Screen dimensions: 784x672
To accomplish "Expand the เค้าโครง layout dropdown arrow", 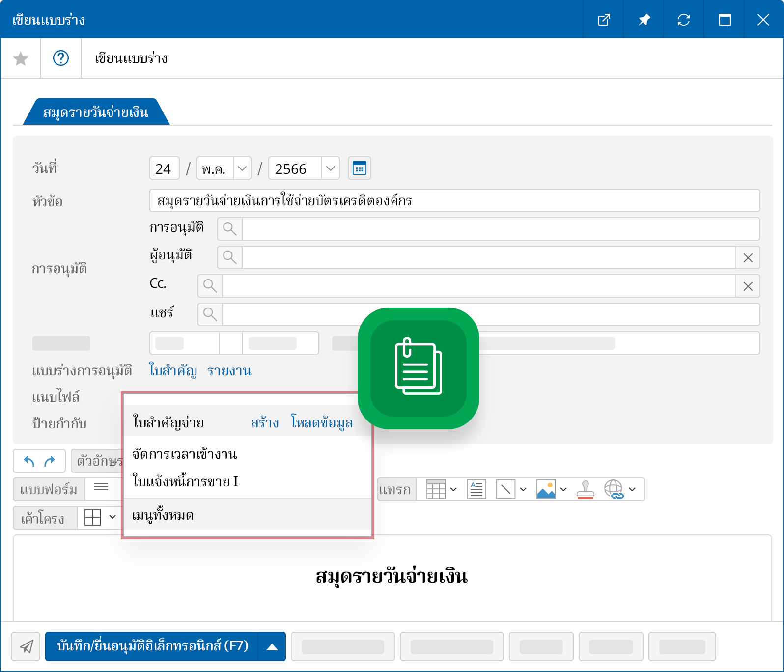I will coord(112,517).
